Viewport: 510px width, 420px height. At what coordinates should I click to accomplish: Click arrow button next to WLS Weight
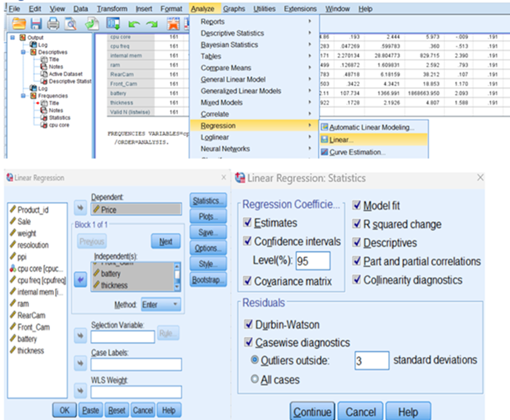pyautogui.click(x=80, y=390)
